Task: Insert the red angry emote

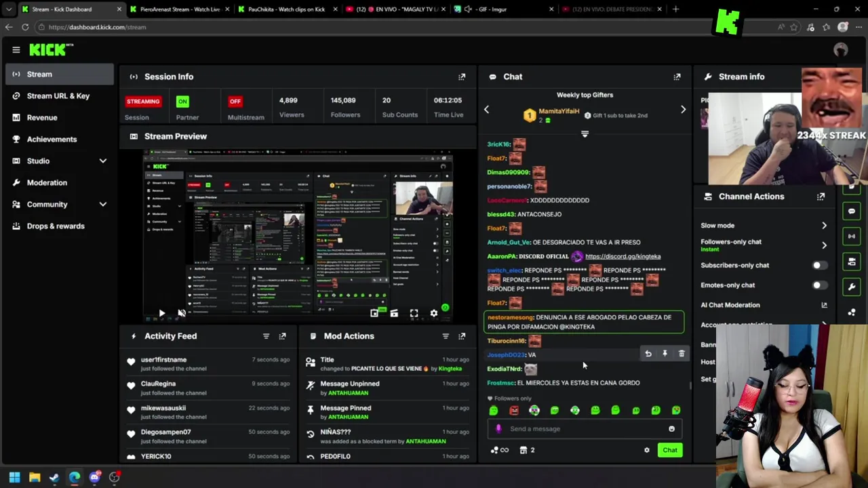Action: click(514, 410)
